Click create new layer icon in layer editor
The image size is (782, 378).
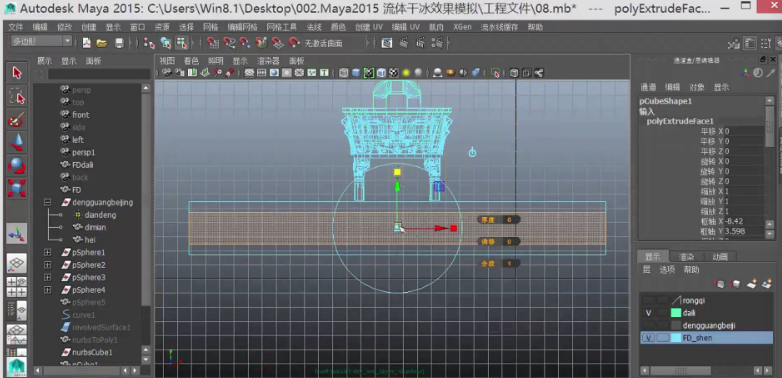pyautogui.click(x=752, y=284)
